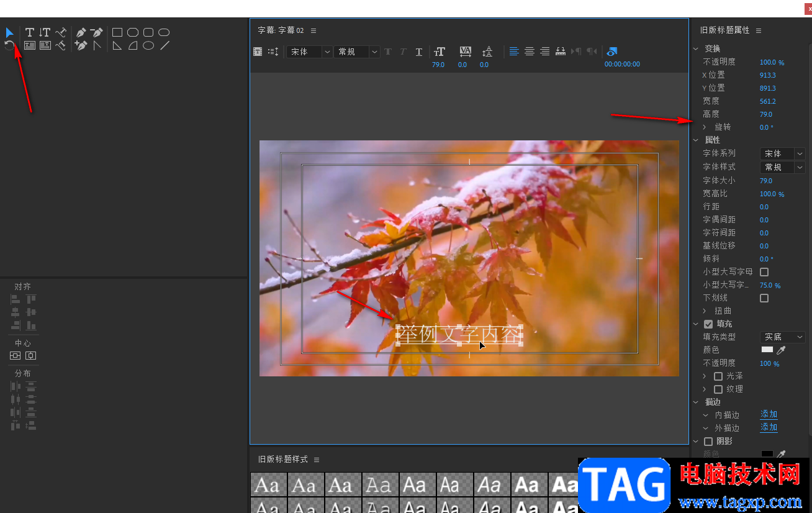812x513 pixels.
Task: Click the 字体大小 value 79.0
Action: (766, 181)
